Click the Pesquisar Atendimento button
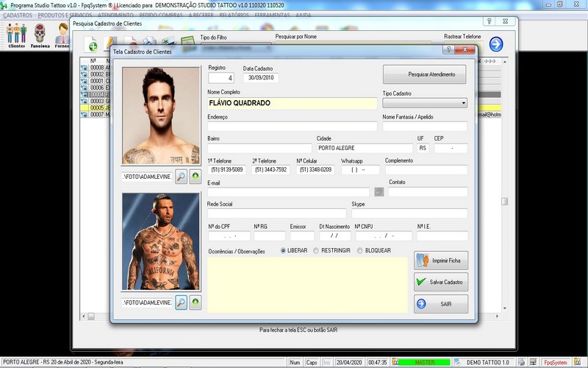 point(425,74)
